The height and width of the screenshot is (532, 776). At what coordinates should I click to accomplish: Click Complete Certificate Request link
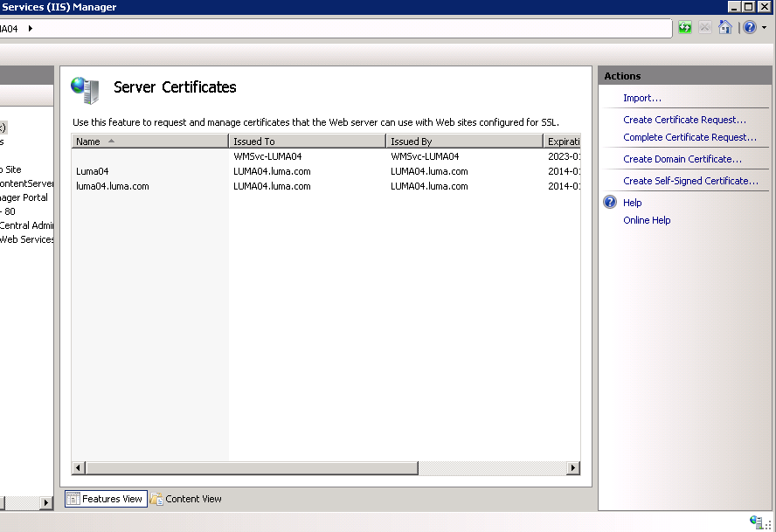pyautogui.click(x=689, y=137)
